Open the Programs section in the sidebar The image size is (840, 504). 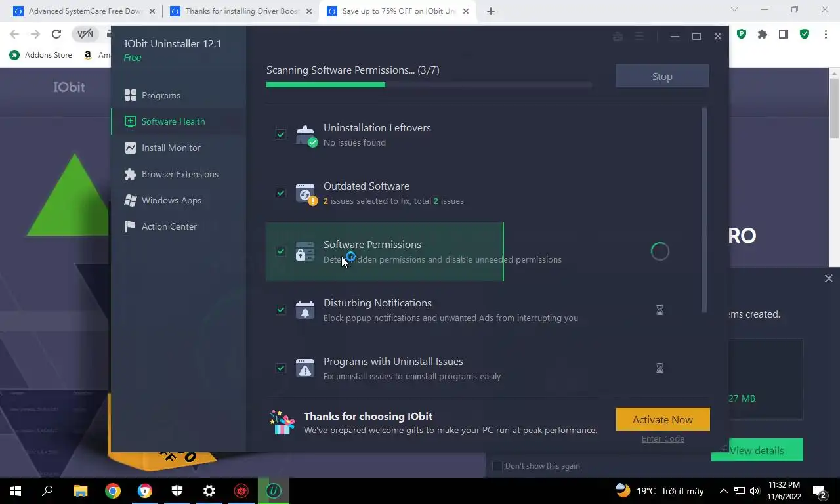(178, 95)
